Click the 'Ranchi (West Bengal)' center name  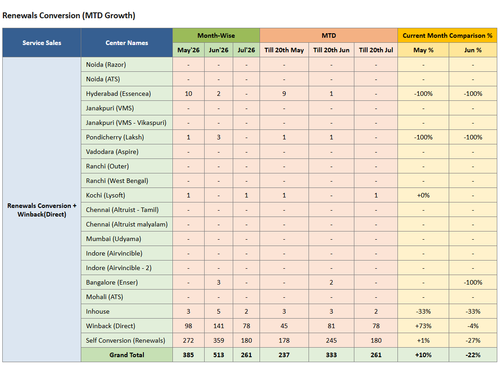[x=117, y=181]
